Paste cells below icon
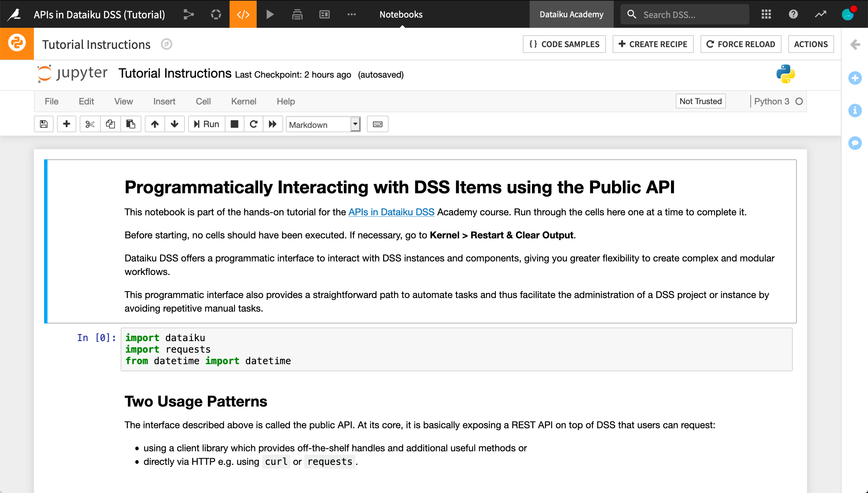Screen dimensions: 868x493 click(x=131, y=124)
